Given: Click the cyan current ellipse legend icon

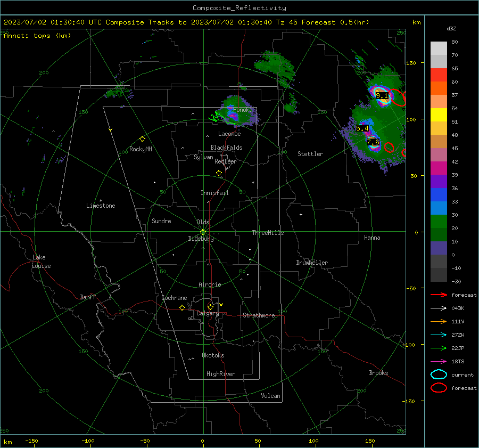Looking at the screenshot, I should tap(439, 374).
